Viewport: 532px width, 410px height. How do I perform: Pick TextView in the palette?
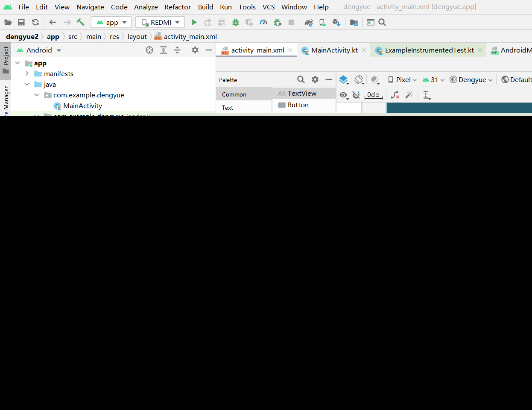click(304, 93)
